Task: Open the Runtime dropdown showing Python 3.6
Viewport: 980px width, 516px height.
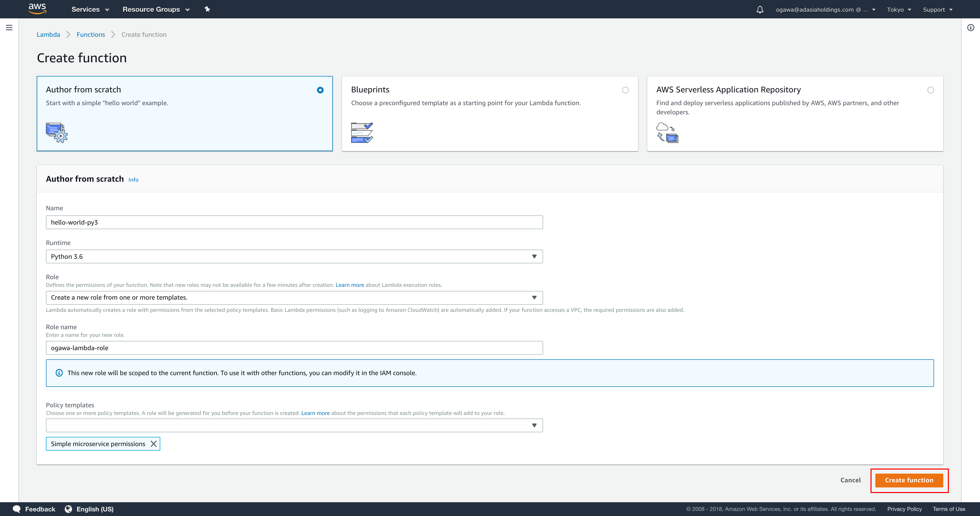Action: [x=294, y=256]
